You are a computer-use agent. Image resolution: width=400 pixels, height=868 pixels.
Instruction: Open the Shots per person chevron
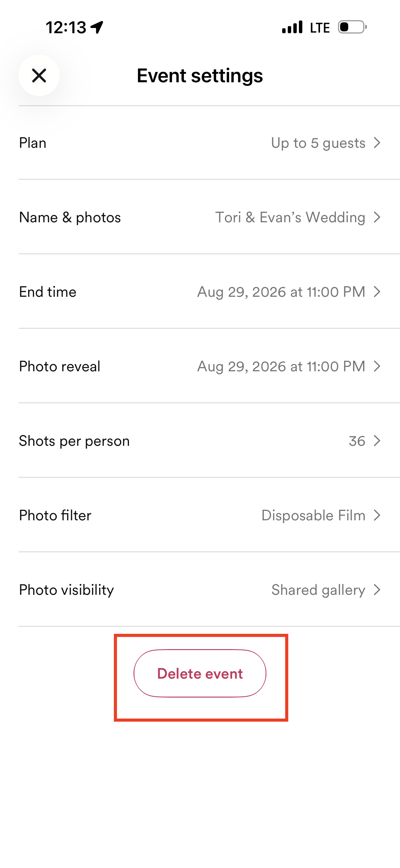click(377, 441)
